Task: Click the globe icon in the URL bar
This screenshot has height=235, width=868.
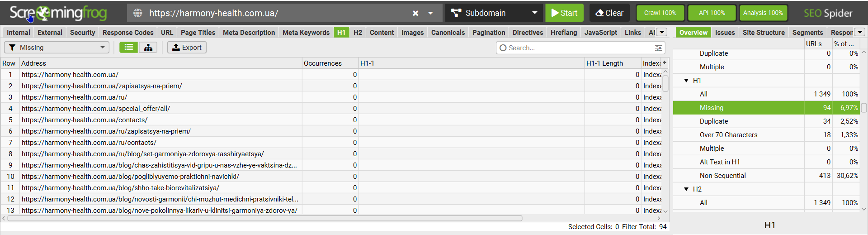Action: coord(138,13)
